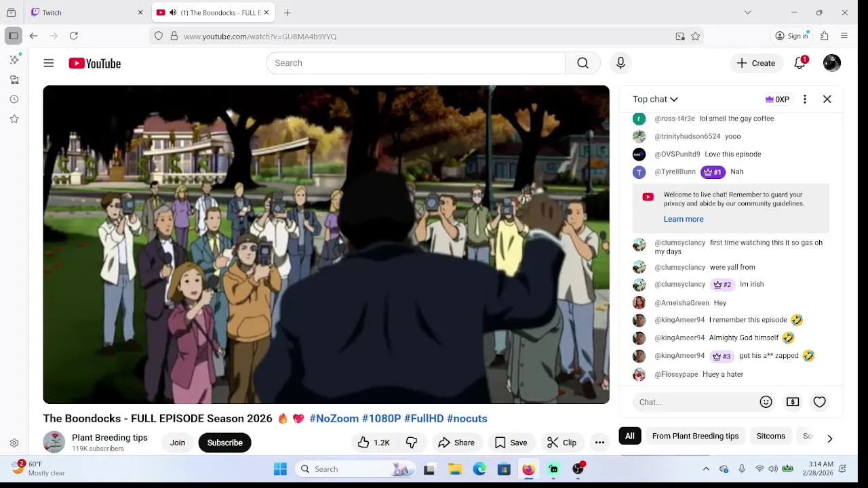The width and height of the screenshot is (868, 488).
Task: Open OBS Studio from taskbar
Action: [x=578, y=469]
